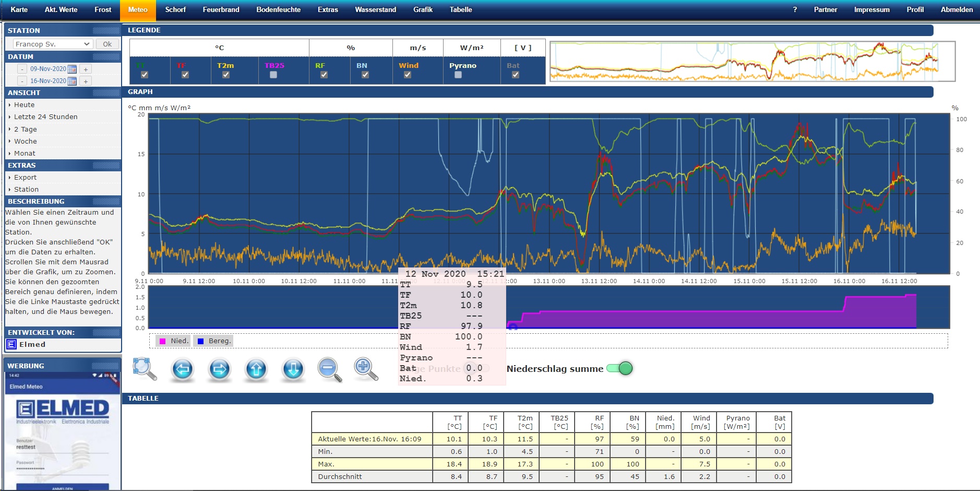Screen dimensions: 980x491
Task: Switch to the Wasserstand tab
Action: click(375, 9)
